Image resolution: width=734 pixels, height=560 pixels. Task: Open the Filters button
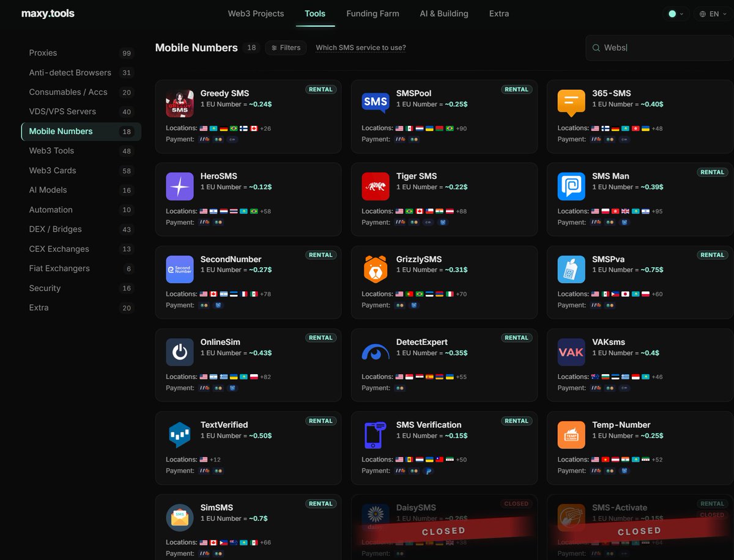pyautogui.click(x=286, y=48)
